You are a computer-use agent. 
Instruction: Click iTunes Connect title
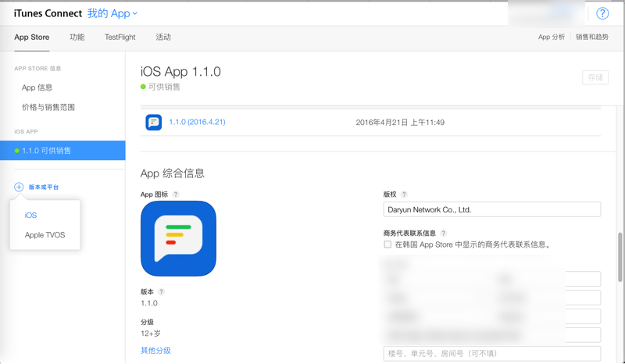tap(48, 13)
